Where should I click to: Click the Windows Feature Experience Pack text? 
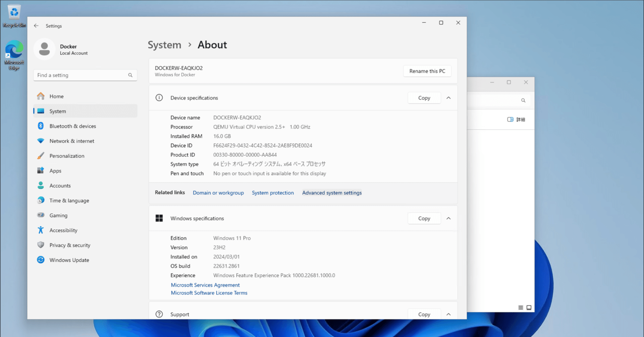(274, 275)
